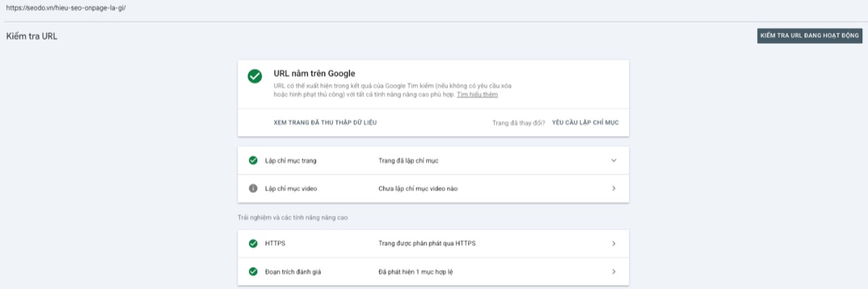This screenshot has width=868, height=289.
Task: Click the 'Lập chỉ mục trang' label
Action: (x=291, y=160)
